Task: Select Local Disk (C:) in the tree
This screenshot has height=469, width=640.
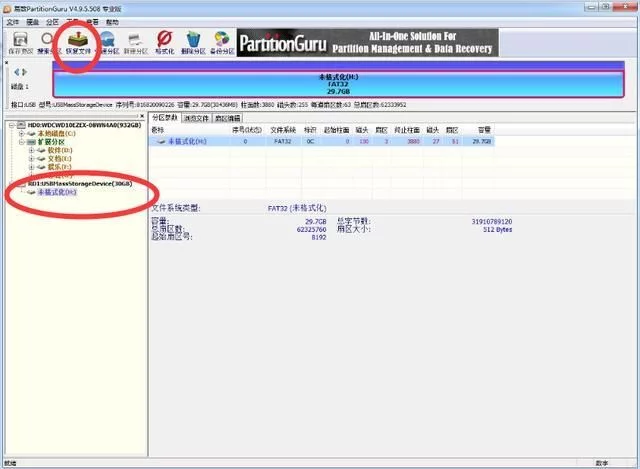Action: (x=57, y=133)
